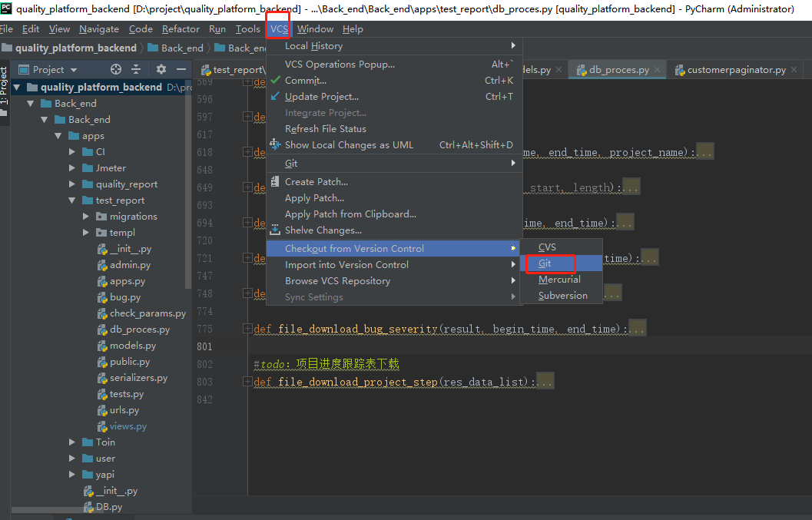Collapse the apps folder
The height and width of the screenshot is (520, 812).
(x=58, y=135)
